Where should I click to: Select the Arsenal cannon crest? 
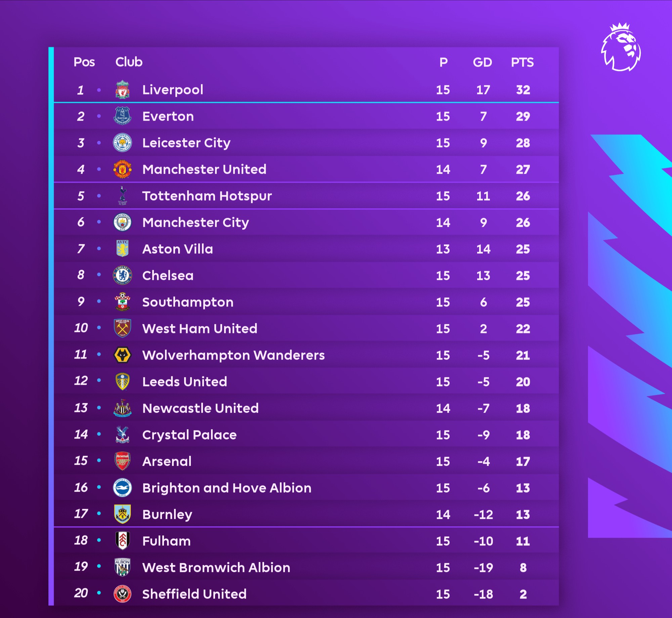click(122, 461)
